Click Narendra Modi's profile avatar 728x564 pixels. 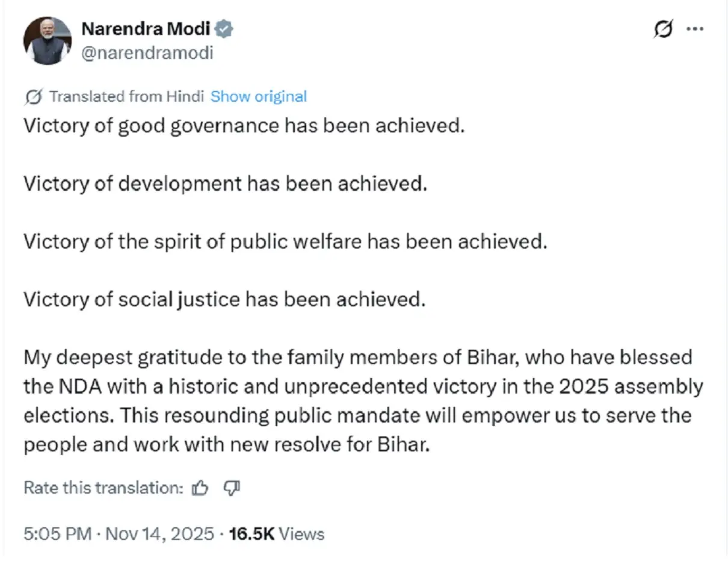click(47, 41)
